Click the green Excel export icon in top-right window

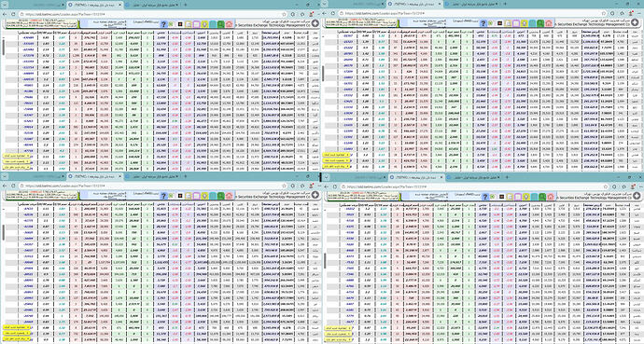click(491, 23)
